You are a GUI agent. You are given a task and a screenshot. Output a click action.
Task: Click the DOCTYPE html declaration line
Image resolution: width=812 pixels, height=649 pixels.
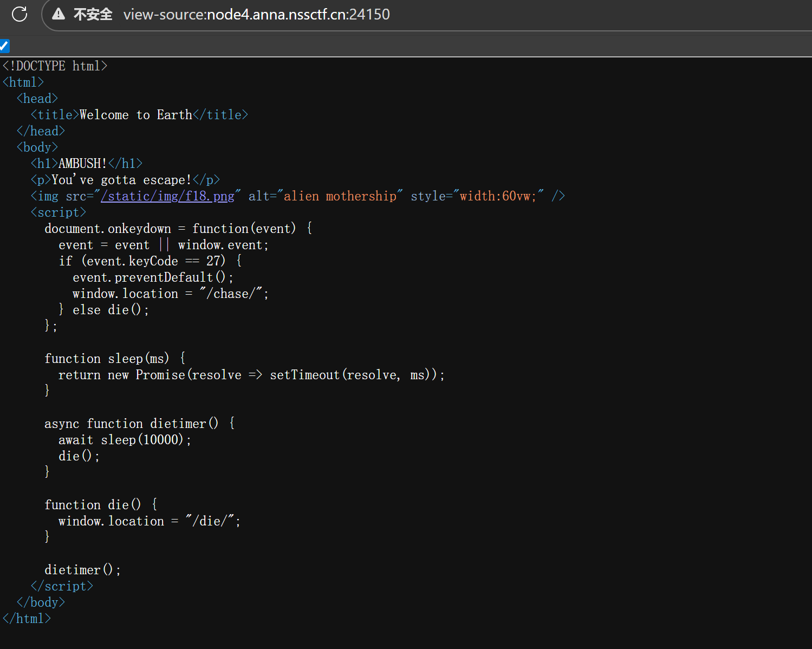coord(55,66)
